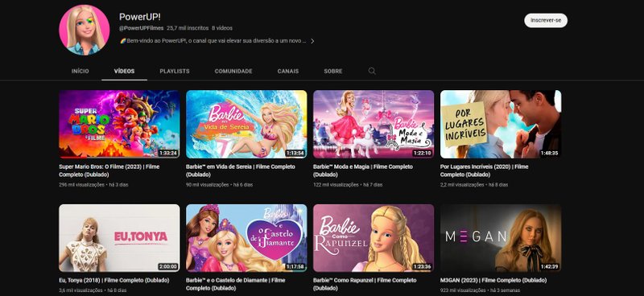This screenshot has height=296, width=644.
Task: Select the VÍDEOS tab
Action: (x=124, y=71)
